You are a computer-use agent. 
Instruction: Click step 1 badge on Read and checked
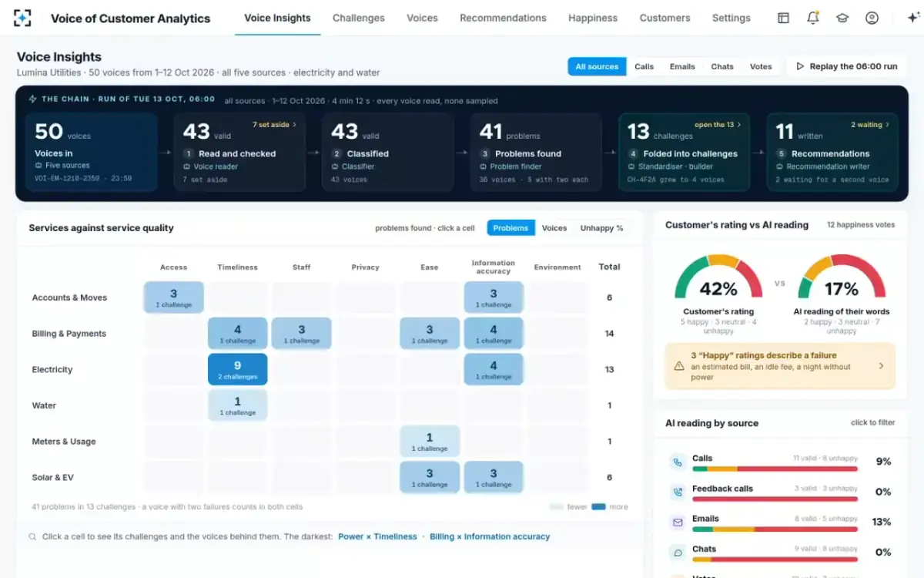[x=189, y=153]
